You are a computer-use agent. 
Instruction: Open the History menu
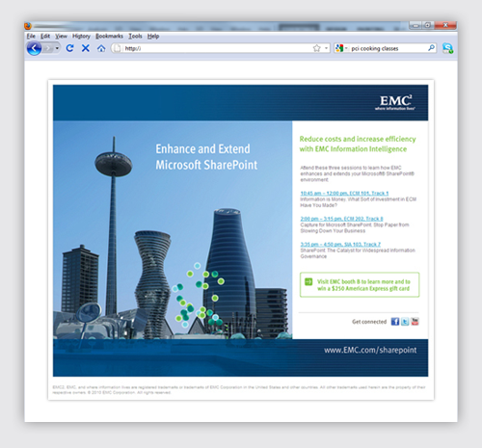pyautogui.click(x=81, y=36)
